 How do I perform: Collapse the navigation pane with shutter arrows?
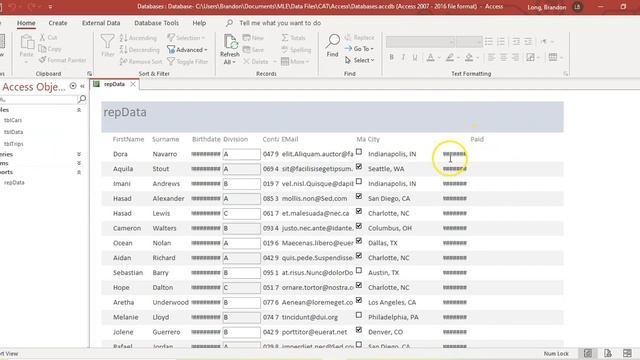coord(82,86)
